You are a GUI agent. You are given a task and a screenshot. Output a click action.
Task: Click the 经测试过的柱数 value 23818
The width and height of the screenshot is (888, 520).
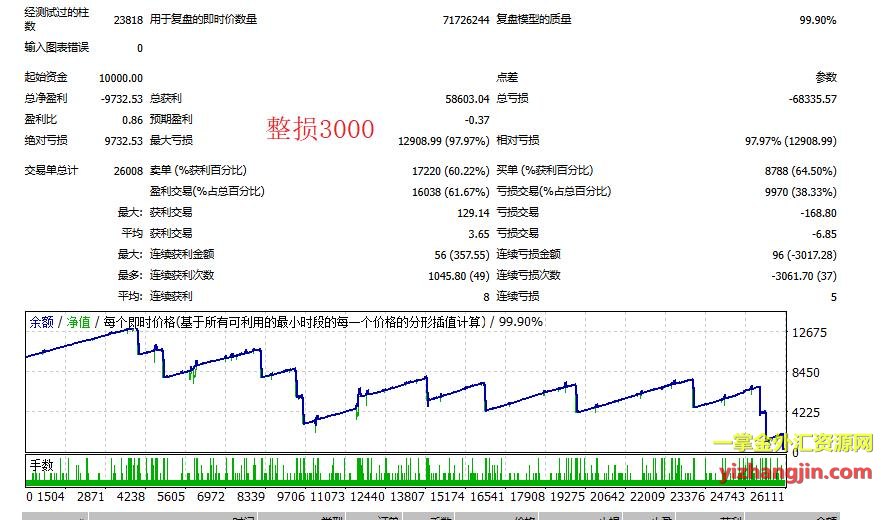(x=128, y=20)
